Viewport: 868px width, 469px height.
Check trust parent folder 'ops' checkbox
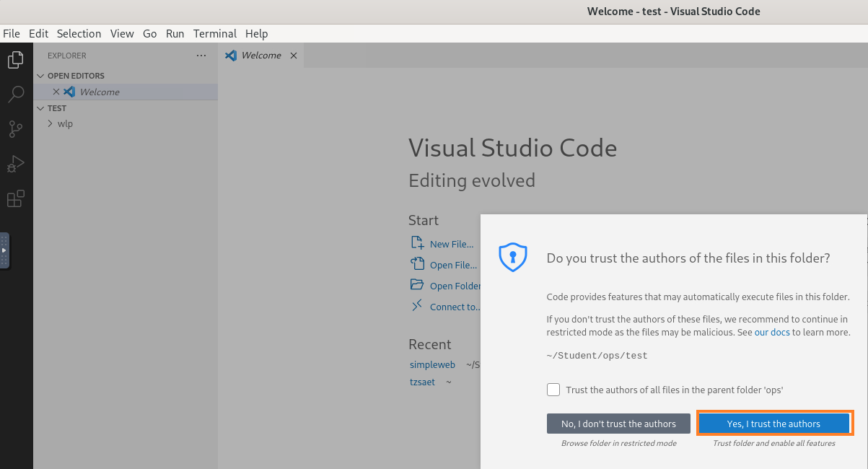(x=553, y=390)
